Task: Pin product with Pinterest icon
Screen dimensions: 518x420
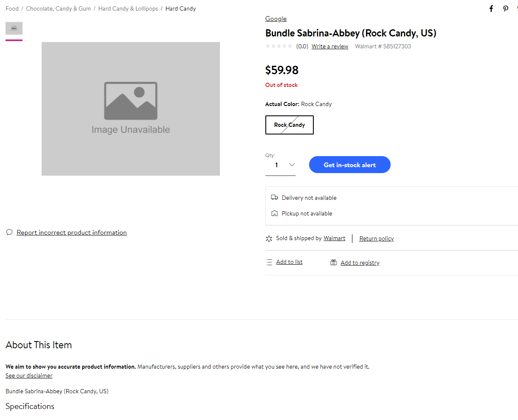Action: point(505,8)
